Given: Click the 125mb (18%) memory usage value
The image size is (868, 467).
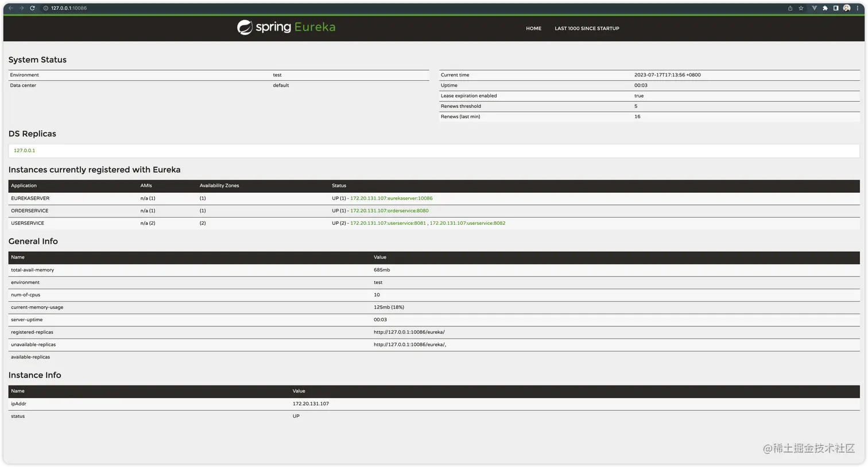Looking at the screenshot, I should pyautogui.click(x=389, y=307).
